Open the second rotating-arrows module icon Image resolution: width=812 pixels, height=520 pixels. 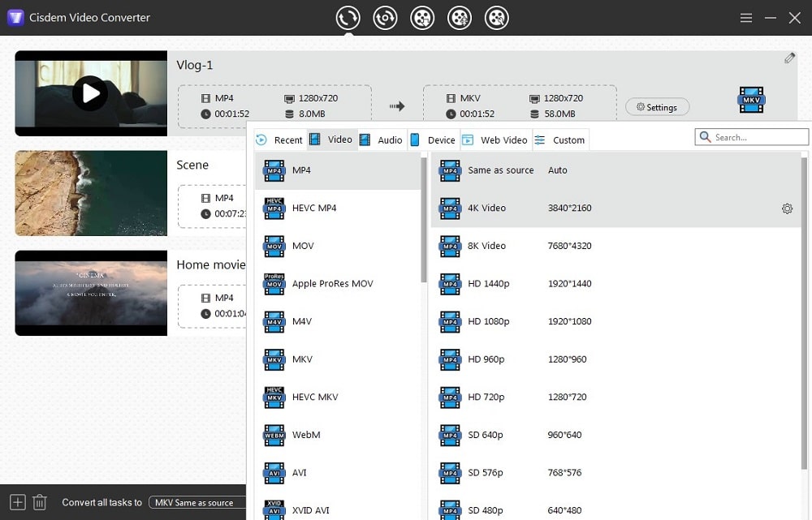385,18
